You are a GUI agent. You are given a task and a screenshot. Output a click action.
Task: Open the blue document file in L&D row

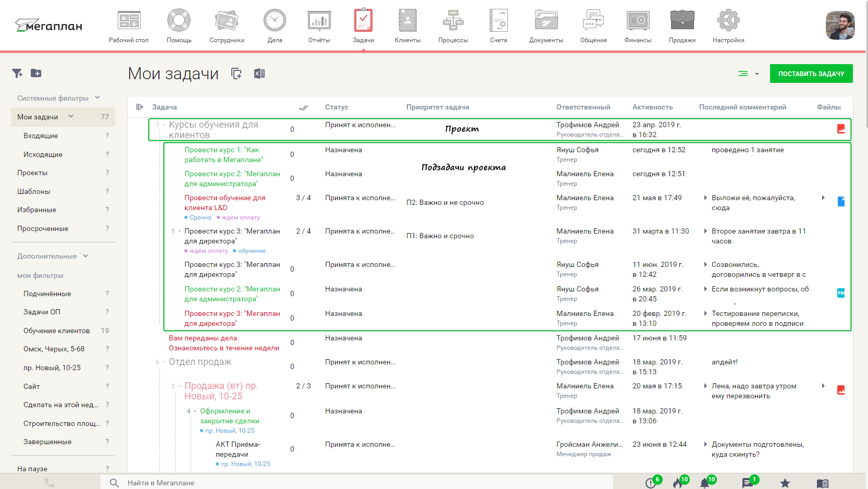pyautogui.click(x=841, y=202)
